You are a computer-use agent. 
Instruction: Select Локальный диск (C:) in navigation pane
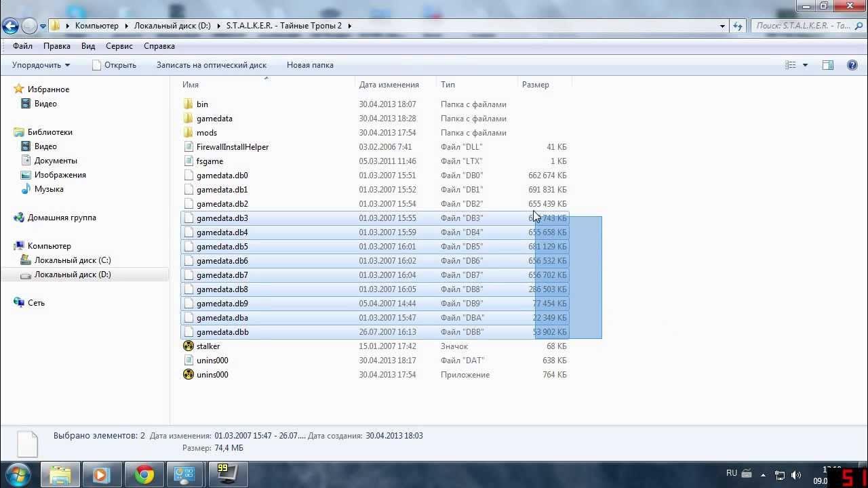point(73,260)
